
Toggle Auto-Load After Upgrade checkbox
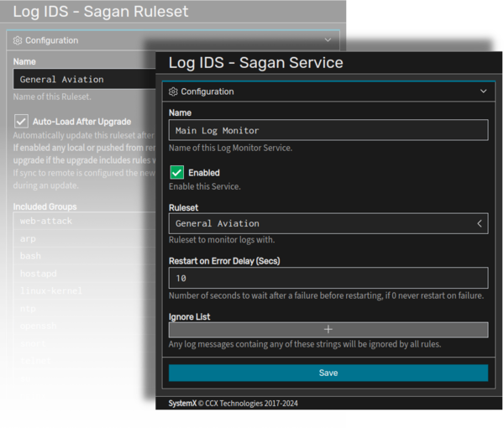[x=21, y=122]
